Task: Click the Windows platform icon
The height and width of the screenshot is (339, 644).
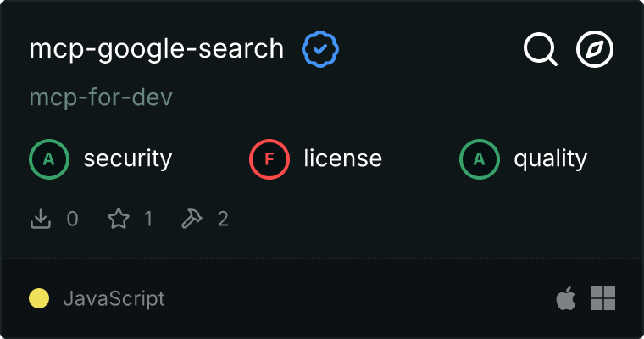Action: [603, 298]
